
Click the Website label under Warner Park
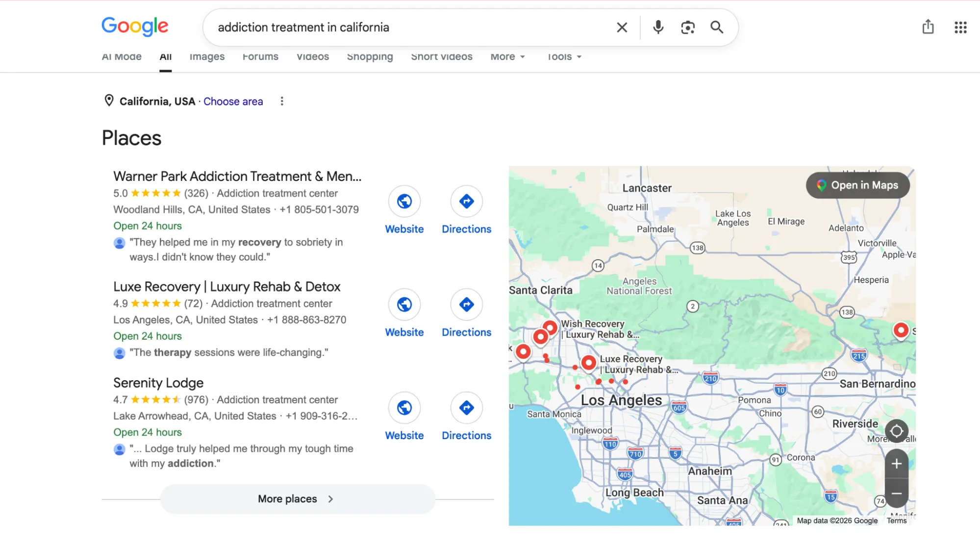click(404, 229)
